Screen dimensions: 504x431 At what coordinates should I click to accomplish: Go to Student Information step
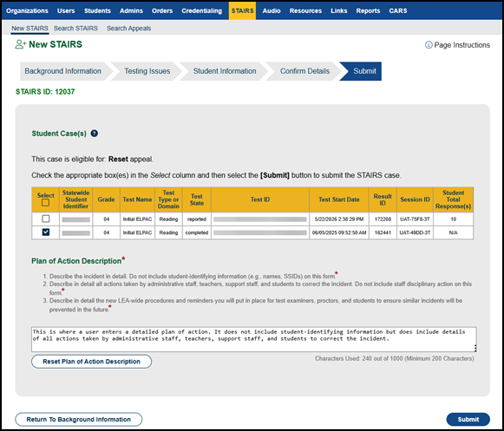tap(225, 71)
